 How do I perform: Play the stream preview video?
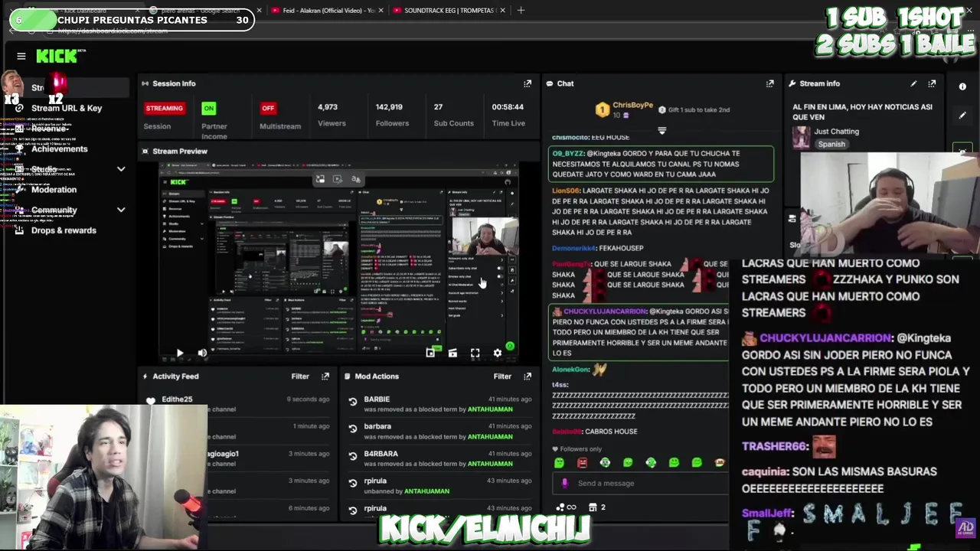coord(180,353)
